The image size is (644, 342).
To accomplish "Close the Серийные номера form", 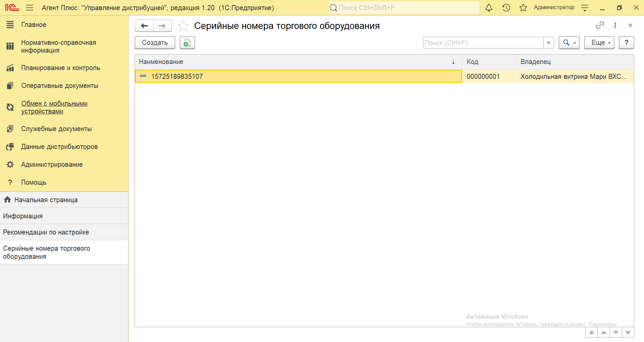I will coord(630,25).
